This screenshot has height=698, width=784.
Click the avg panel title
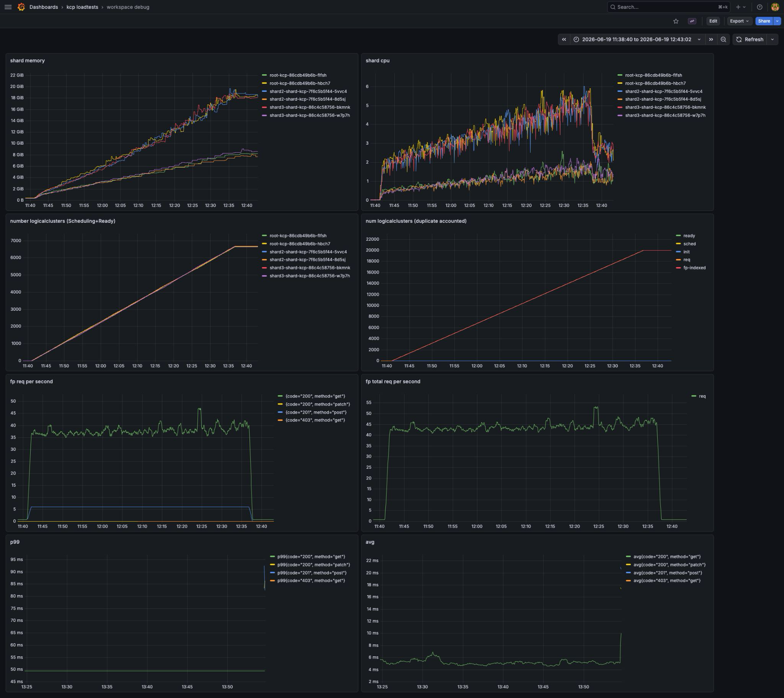tap(370, 542)
